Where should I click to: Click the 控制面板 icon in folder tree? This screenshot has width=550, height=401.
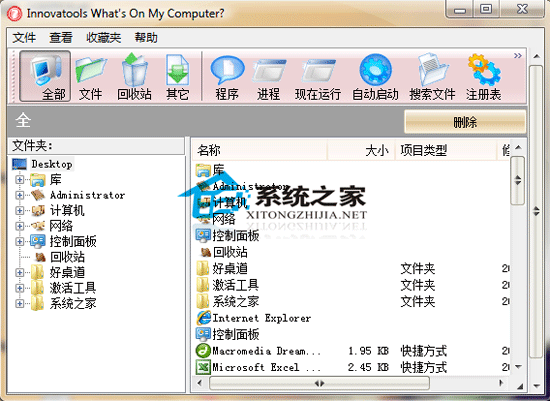tap(38, 241)
